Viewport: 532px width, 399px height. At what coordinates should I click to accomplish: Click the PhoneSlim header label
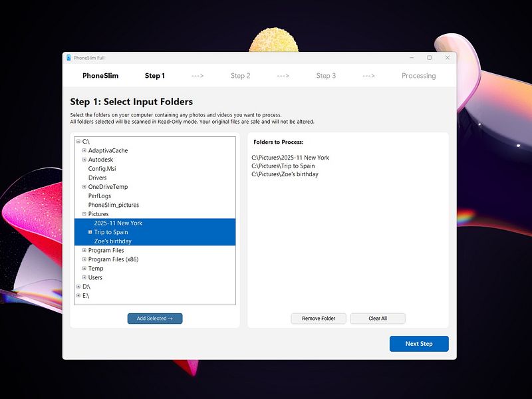[100, 76]
